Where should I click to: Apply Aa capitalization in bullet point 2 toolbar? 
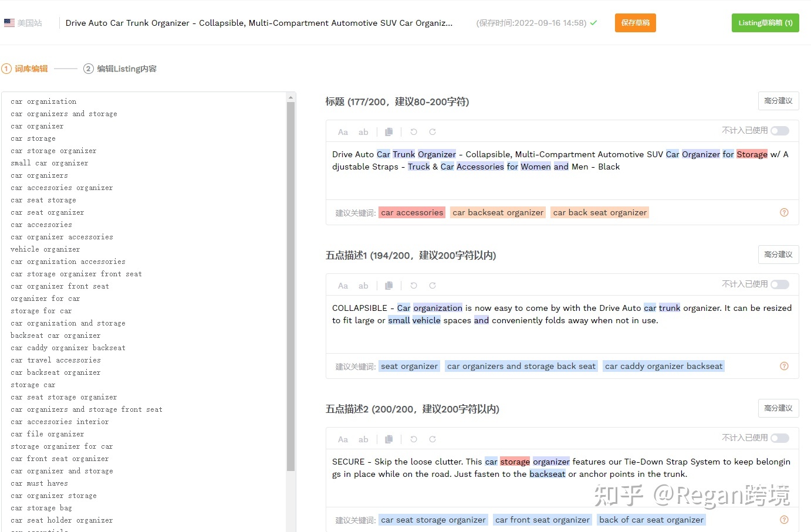[343, 439]
